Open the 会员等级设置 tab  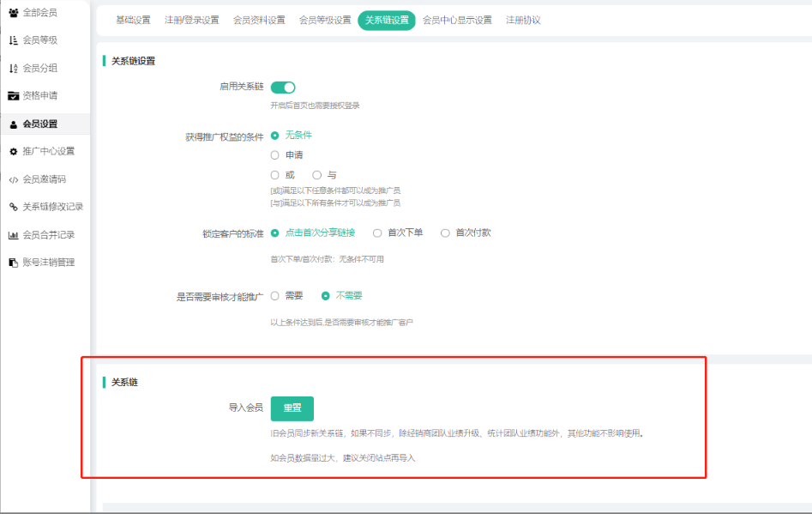[x=325, y=20]
